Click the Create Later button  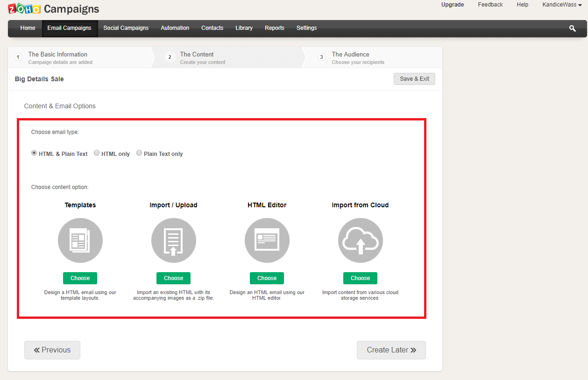click(x=391, y=350)
